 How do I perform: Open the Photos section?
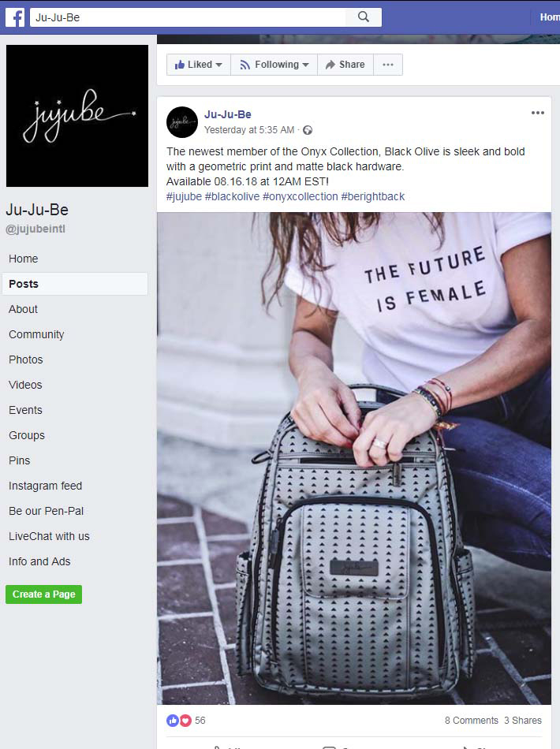26,360
